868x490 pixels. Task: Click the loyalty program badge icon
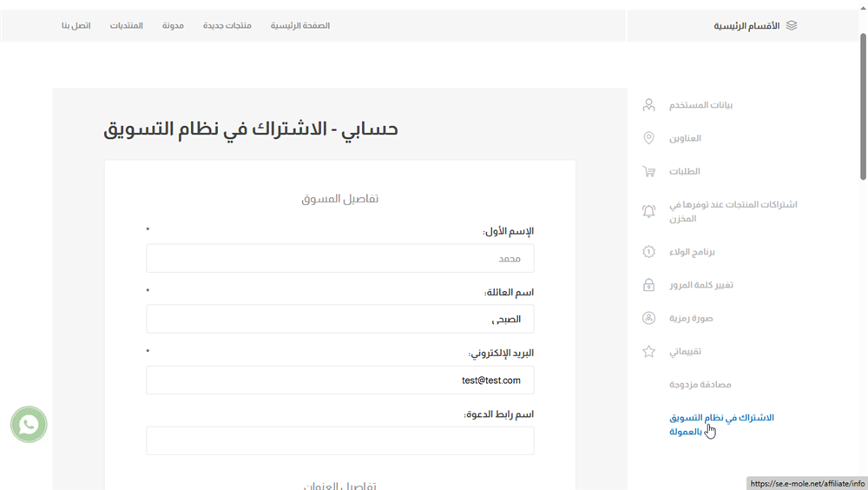pyautogui.click(x=648, y=252)
